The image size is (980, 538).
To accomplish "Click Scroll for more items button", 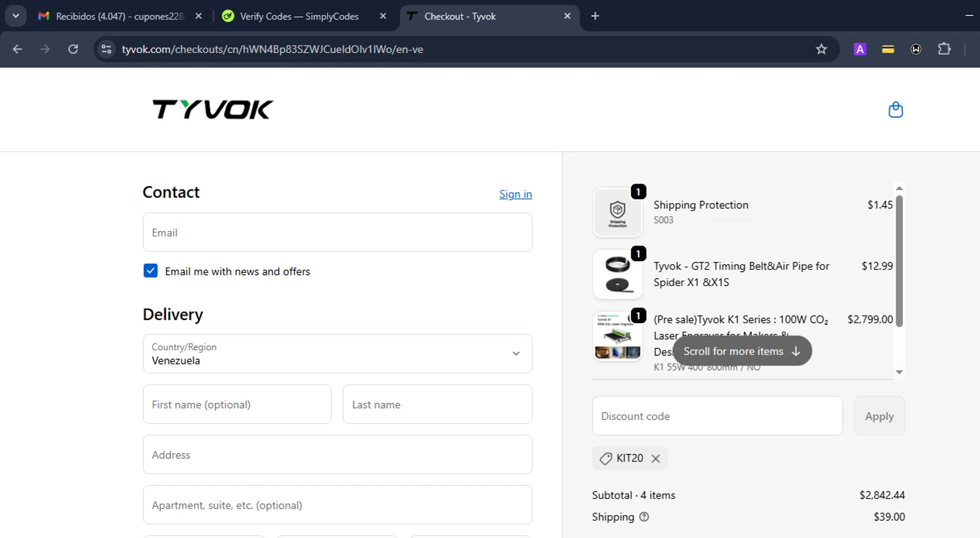I will tap(742, 351).
